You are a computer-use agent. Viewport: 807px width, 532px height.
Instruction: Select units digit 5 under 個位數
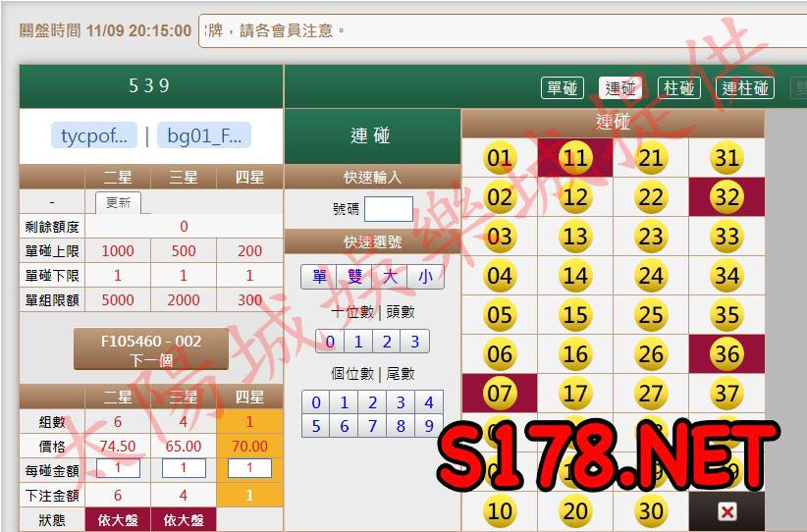(x=316, y=426)
